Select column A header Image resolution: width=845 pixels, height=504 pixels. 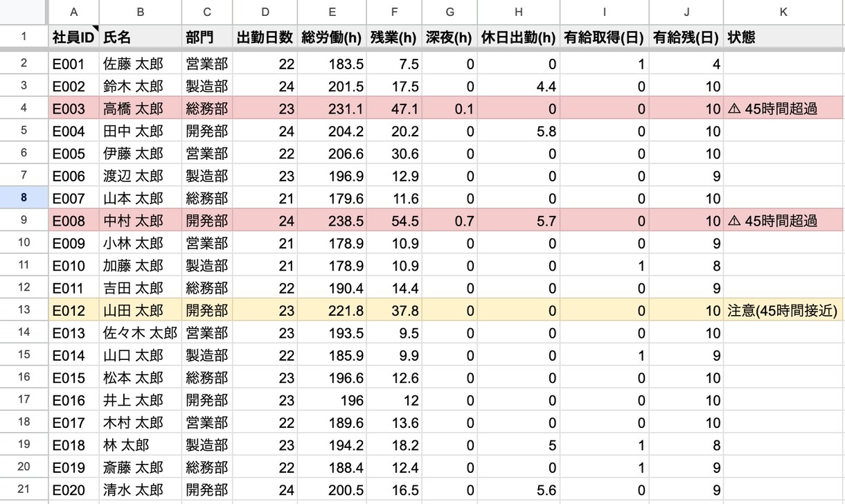(x=73, y=12)
